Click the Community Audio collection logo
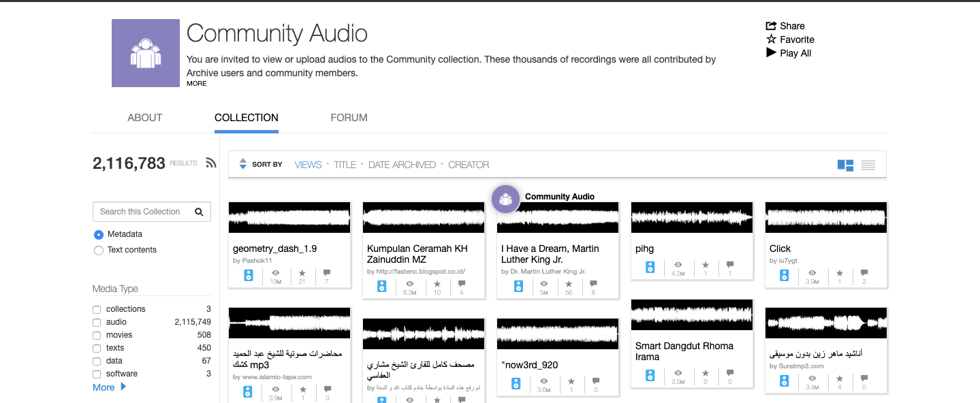980x403 pixels. (x=146, y=53)
